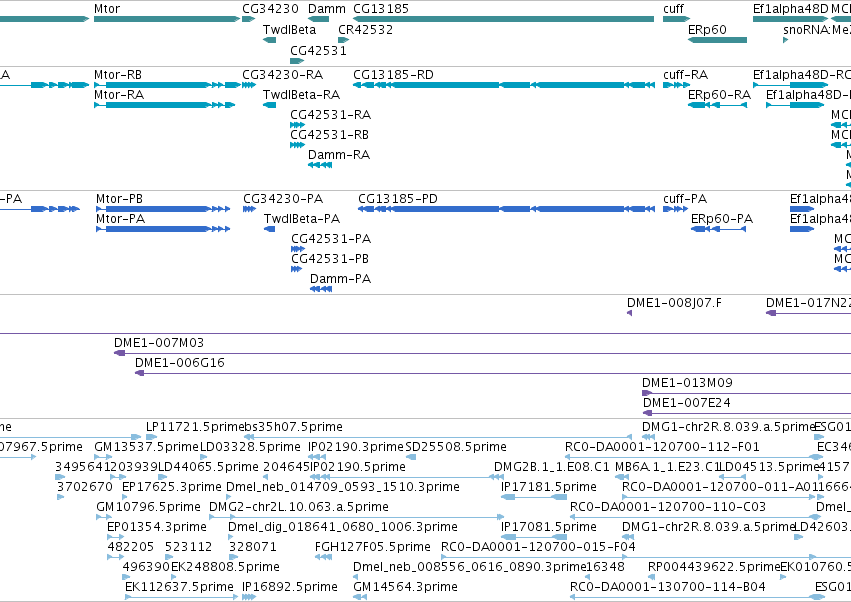Select the ERp60-PA label
851x602 pixels.
click(x=722, y=219)
